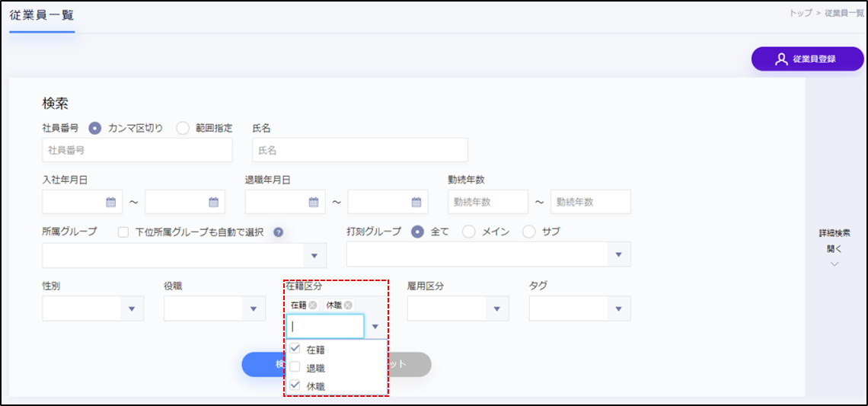Enable 下位所属グループも自動で選択 checkbox

point(123,232)
